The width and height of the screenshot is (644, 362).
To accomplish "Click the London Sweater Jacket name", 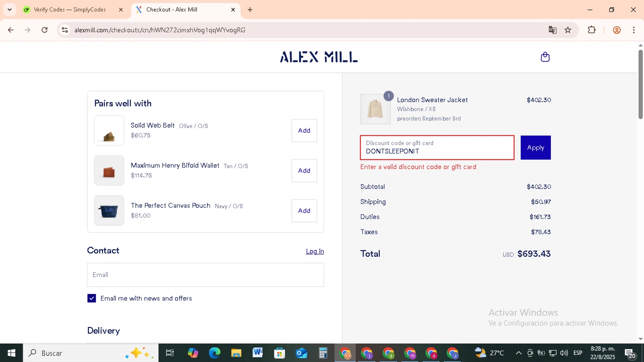I will pos(432,100).
